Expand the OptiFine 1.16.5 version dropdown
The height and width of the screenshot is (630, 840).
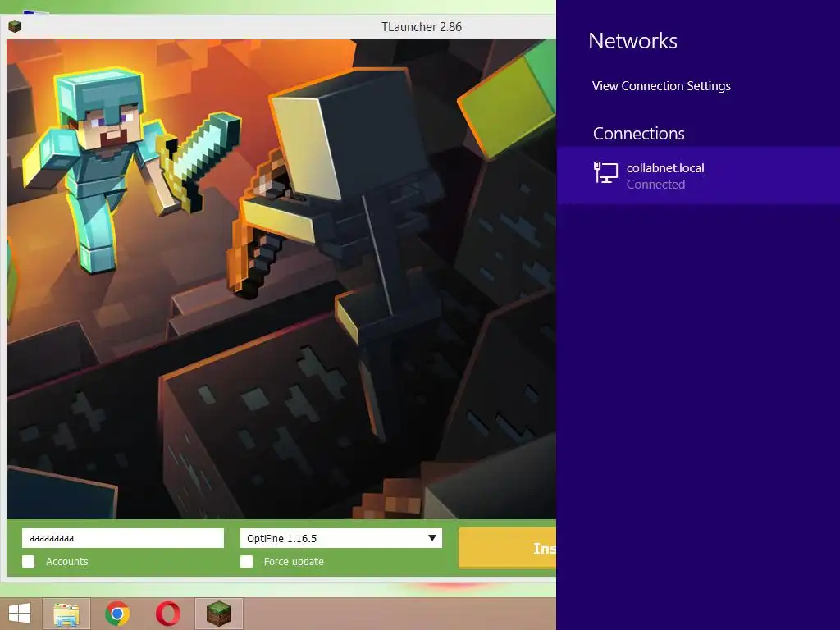(x=340, y=538)
